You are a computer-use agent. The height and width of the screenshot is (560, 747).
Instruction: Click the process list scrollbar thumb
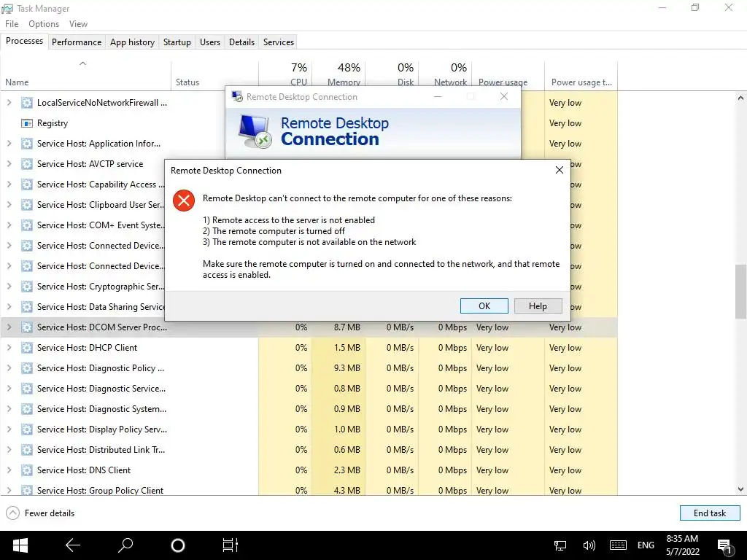coord(740,291)
